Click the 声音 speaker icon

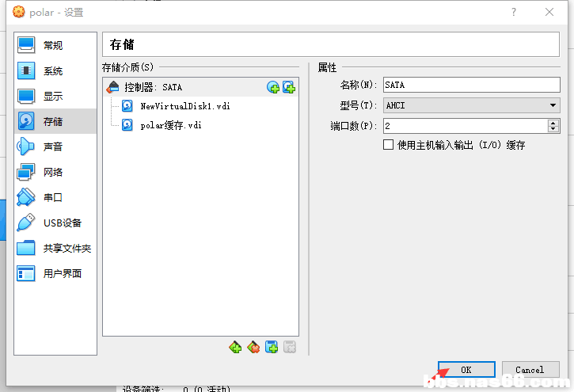coord(25,147)
